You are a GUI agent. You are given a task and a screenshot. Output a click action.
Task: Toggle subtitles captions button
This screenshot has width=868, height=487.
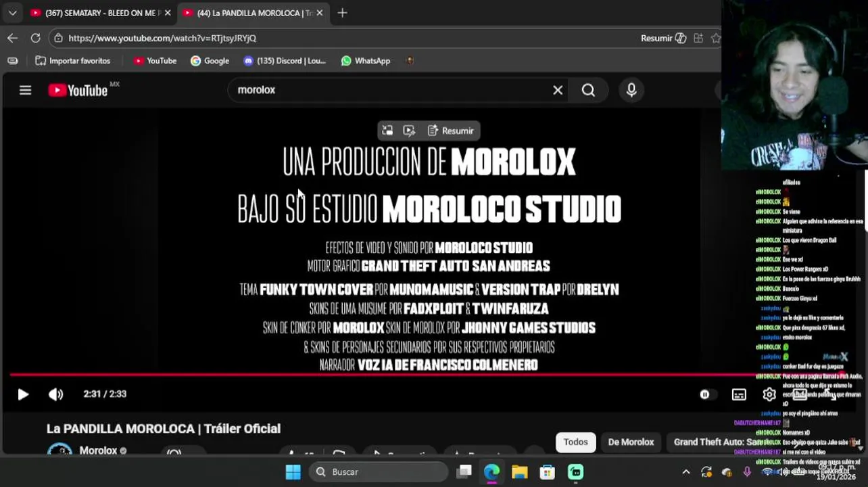739,394
